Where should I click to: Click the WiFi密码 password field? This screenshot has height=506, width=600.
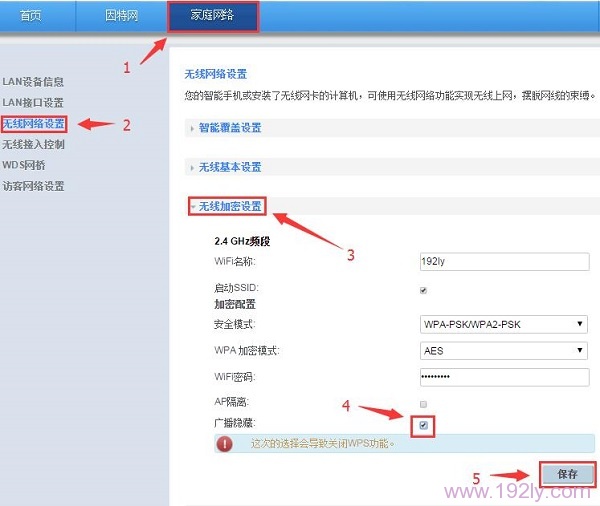[x=503, y=377]
